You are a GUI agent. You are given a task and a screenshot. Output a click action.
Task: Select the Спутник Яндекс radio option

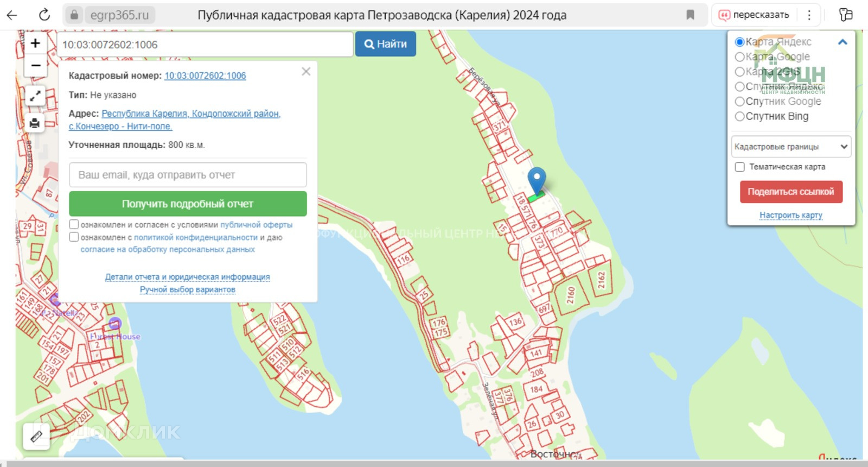coord(739,86)
